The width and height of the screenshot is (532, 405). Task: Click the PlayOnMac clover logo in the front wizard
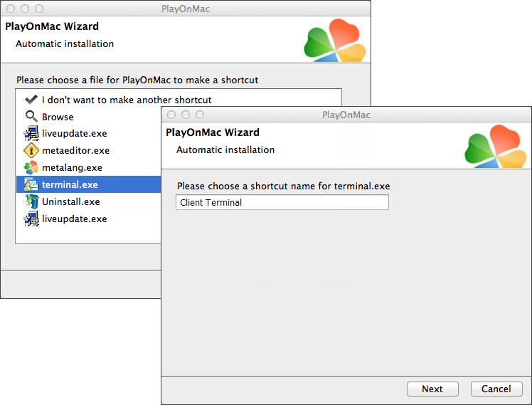pyautogui.click(x=494, y=147)
